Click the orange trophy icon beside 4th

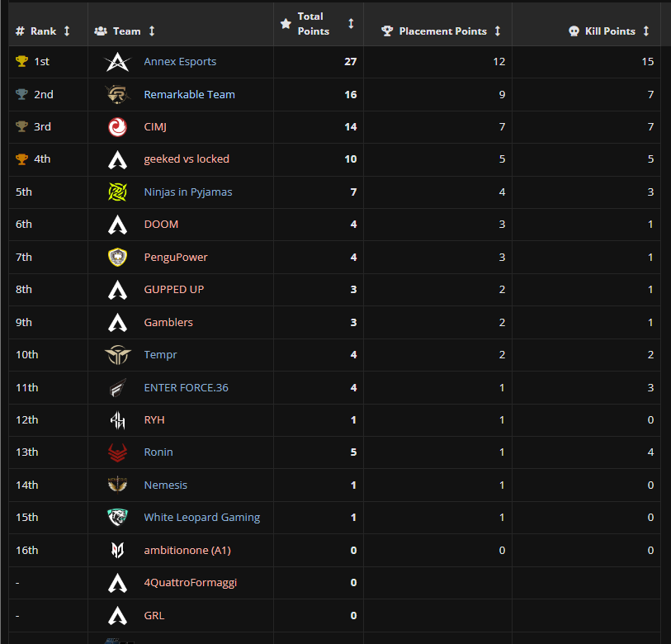click(21, 159)
